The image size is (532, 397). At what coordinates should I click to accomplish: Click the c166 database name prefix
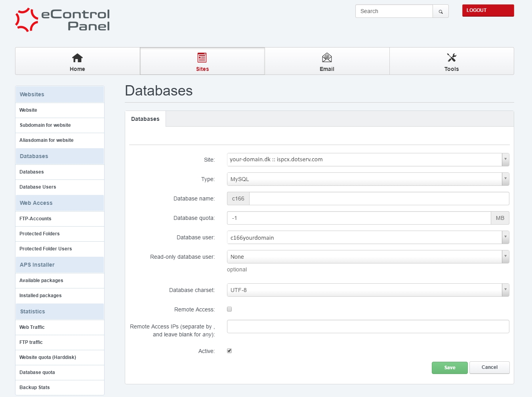click(238, 198)
